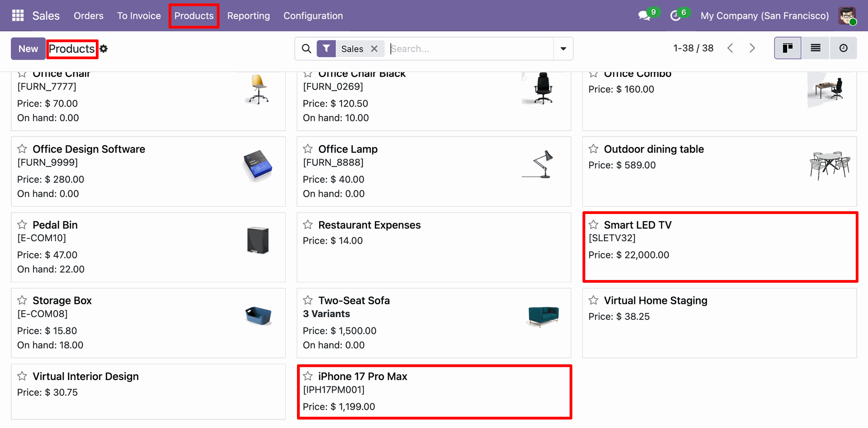The width and height of the screenshot is (868, 428).
Task: Favorite the Two-Seat Sofa product
Action: coord(308,300)
